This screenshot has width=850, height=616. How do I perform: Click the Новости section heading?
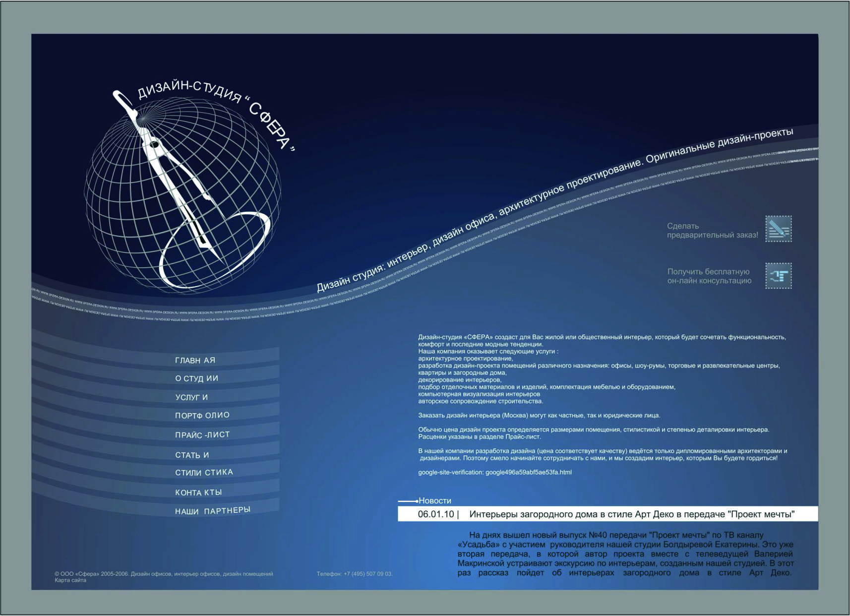435,501
